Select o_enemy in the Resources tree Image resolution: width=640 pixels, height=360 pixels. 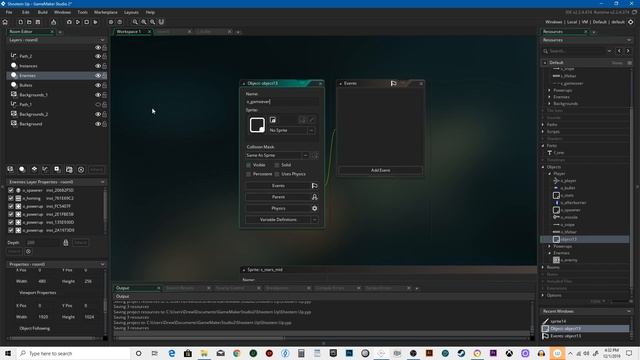pos(569,260)
